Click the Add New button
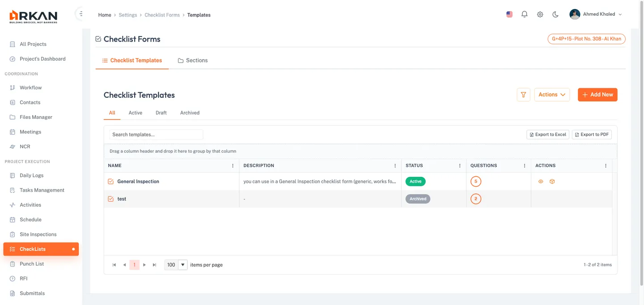Screen dimensions: 644x305 597,95
